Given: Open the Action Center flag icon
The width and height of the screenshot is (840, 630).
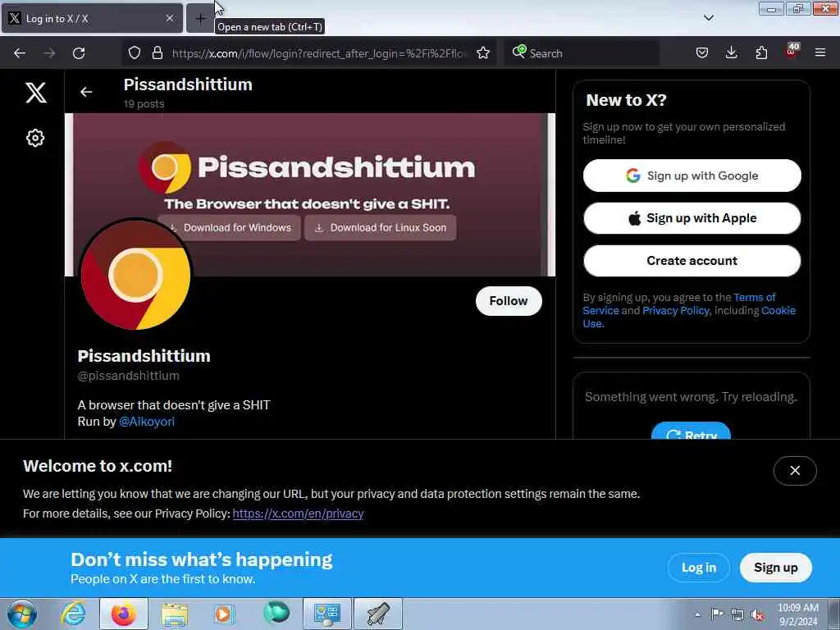Looking at the screenshot, I should [x=717, y=614].
